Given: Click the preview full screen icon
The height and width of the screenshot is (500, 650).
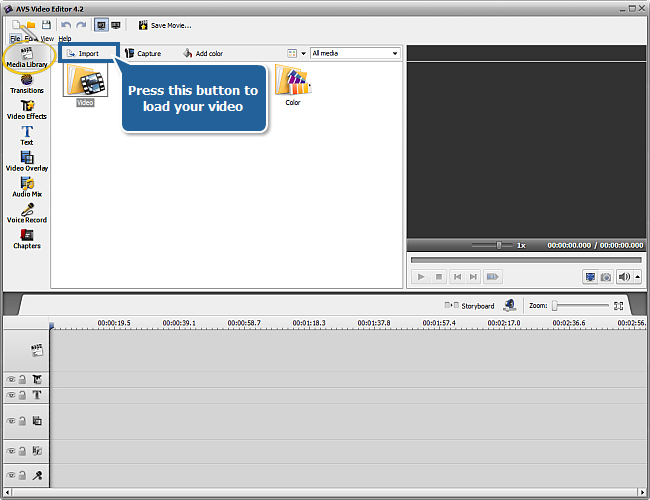Looking at the screenshot, I should pyautogui.click(x=590, y=277).
